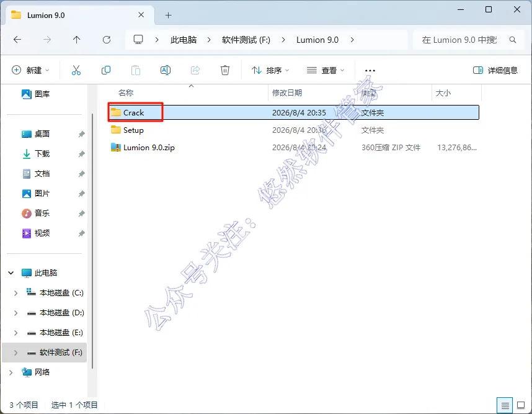This screenshot has width=532, height=414.
Task: Open 图库 in navigation pane
Action: [x=42, y=94]
